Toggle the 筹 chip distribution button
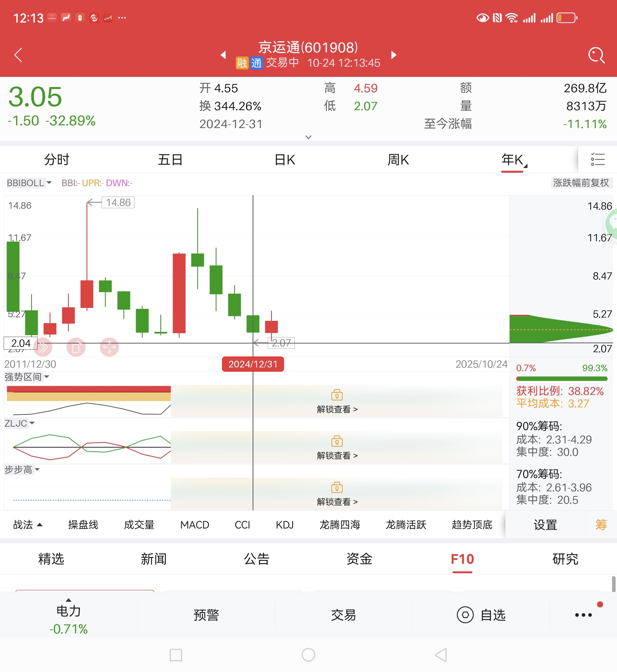This screenshot has height=672, width=617. tap(601, 524)
